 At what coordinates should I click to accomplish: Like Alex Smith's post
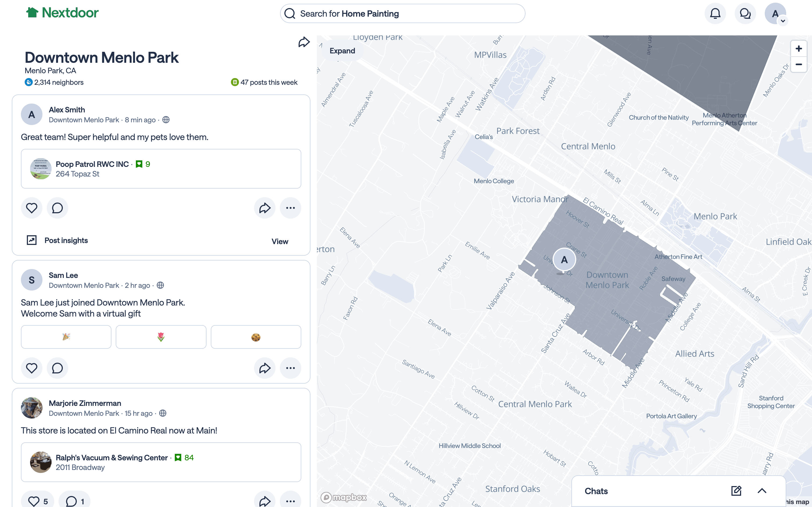click(x=31, y=208)
